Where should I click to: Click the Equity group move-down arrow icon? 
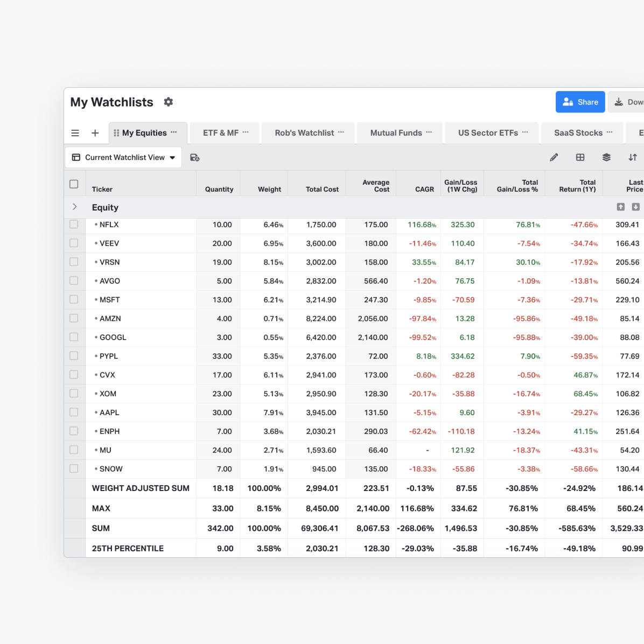point(635,207)
